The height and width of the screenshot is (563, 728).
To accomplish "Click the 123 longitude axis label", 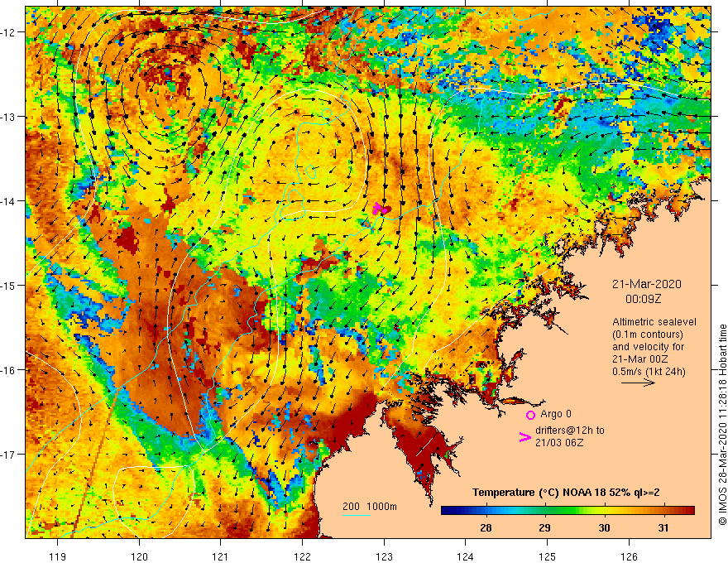I will (384, 556).
